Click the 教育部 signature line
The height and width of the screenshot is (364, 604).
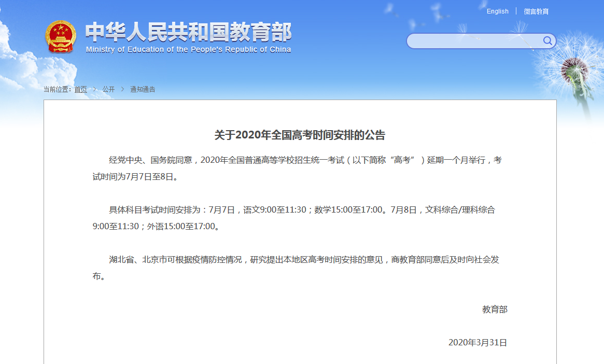[495, 310]
